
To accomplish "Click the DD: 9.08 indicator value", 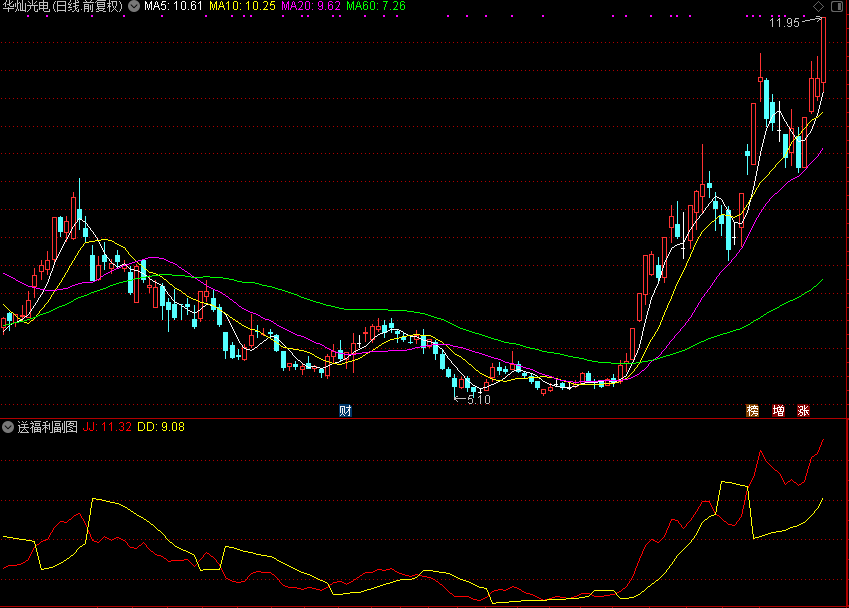I will tap(161, 427).
